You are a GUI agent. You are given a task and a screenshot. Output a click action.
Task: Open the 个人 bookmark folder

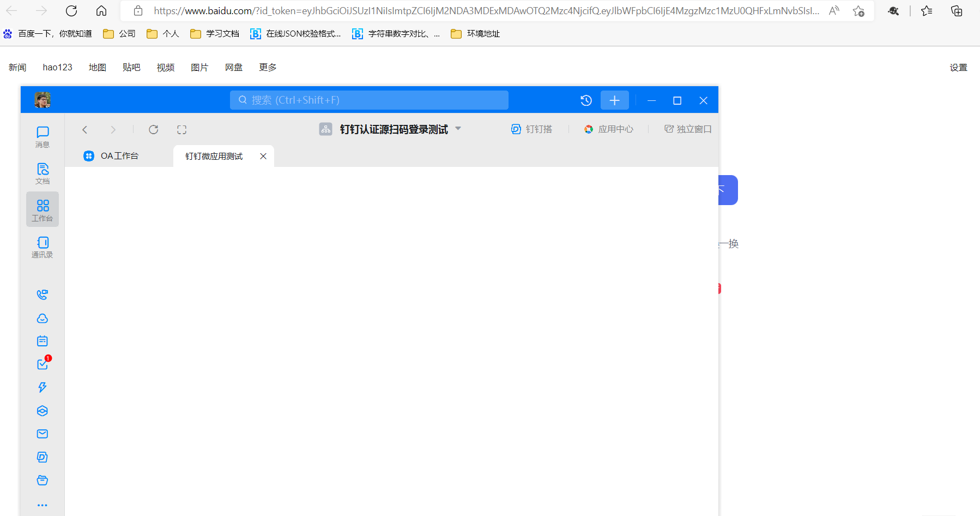(x=163, y=34)
